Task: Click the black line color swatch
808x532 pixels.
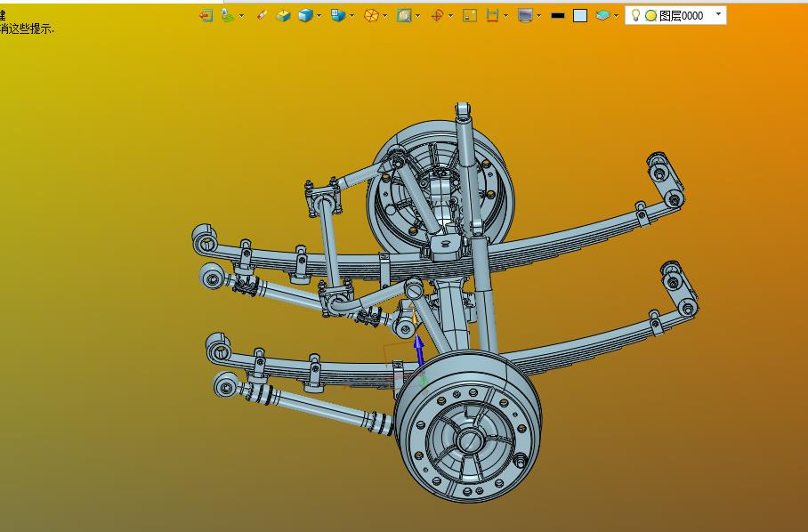Action: (x=558, y=15)
